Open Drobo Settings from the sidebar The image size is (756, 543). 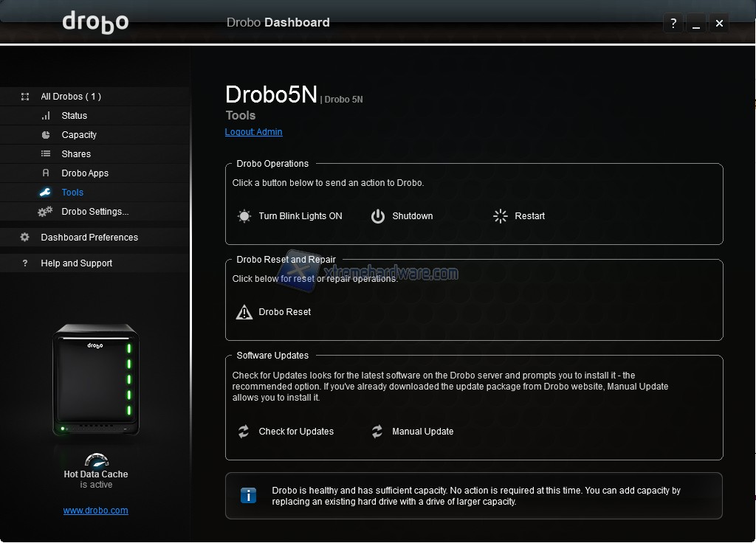point(94,212)
